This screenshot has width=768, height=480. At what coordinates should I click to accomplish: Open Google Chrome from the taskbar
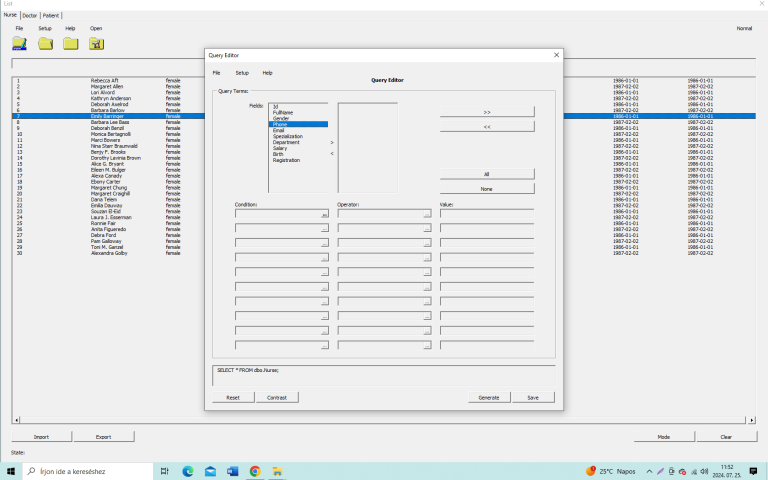tap(255, 471)
